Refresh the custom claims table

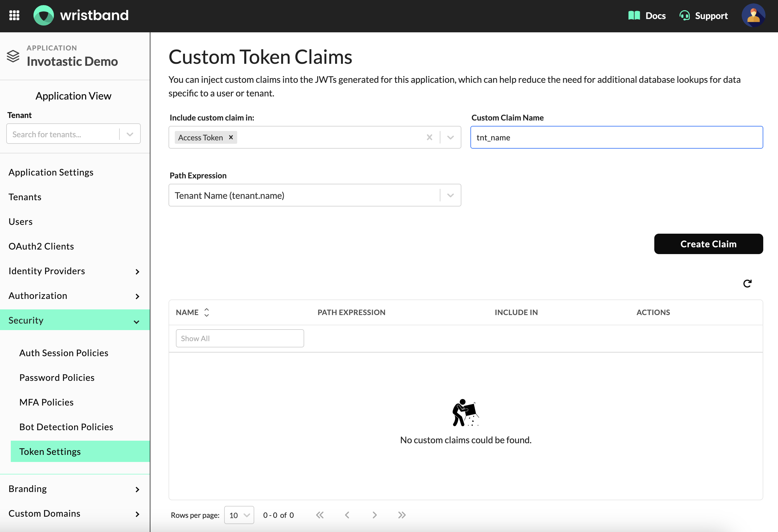[747, 283]
